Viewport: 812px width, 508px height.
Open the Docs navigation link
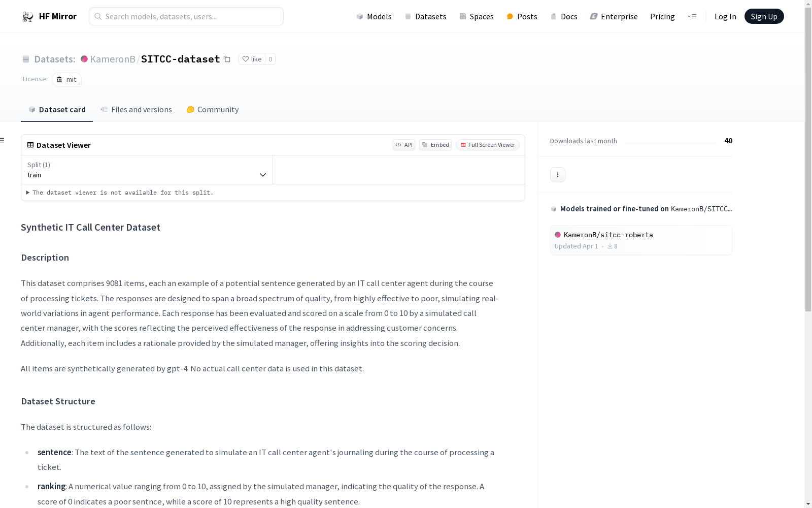(x=564, y=17)
